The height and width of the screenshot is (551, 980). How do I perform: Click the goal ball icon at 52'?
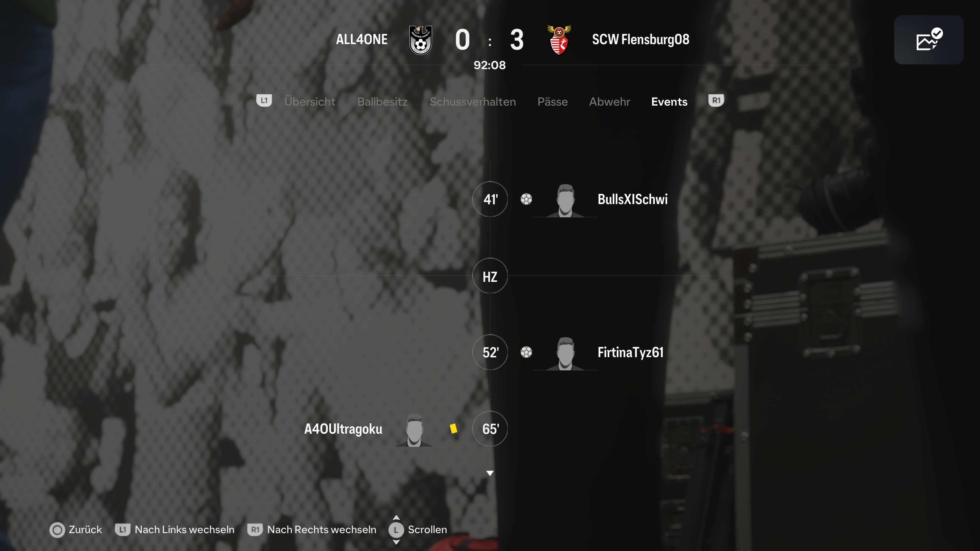(x=526, y=352)
